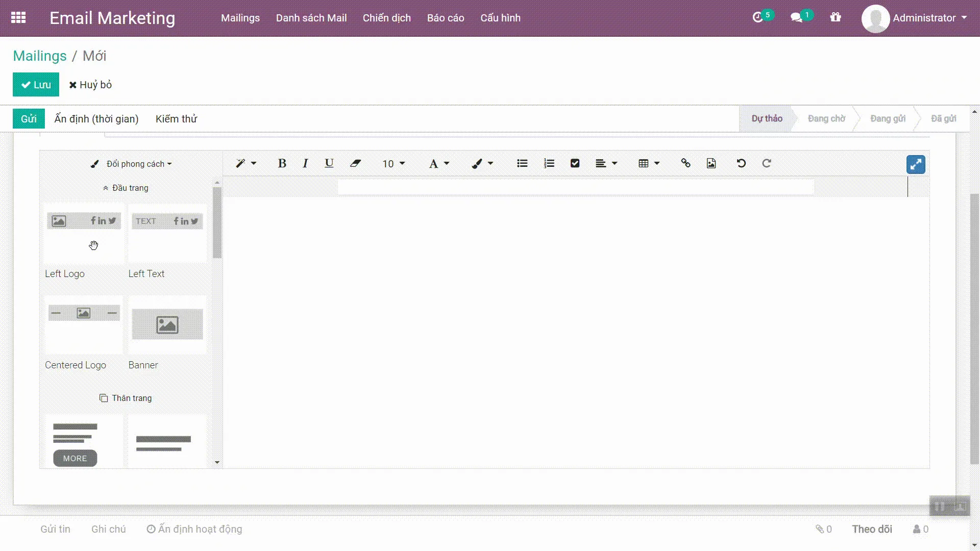Viewport: 980px width, 551px height.
Task: Insert an unordered bullet list
Action: (x=522, y=163)
